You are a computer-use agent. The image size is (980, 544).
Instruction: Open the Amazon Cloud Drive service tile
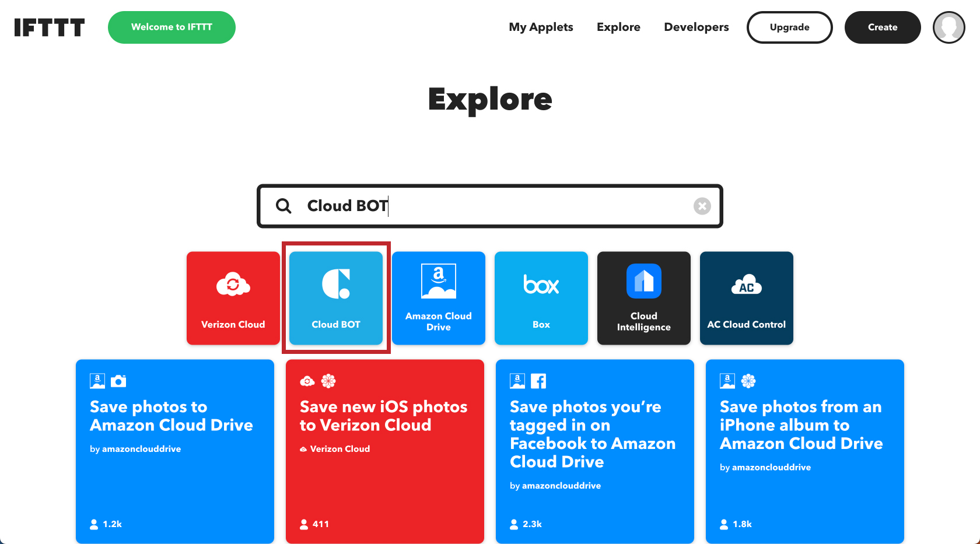pyautogui.click(x=439, y=298)
